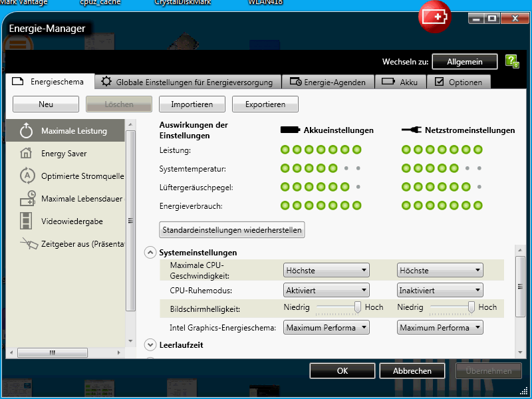Click the Optimierte Stromquelle circular A icon
532x399 pixels.
point(27,176)
